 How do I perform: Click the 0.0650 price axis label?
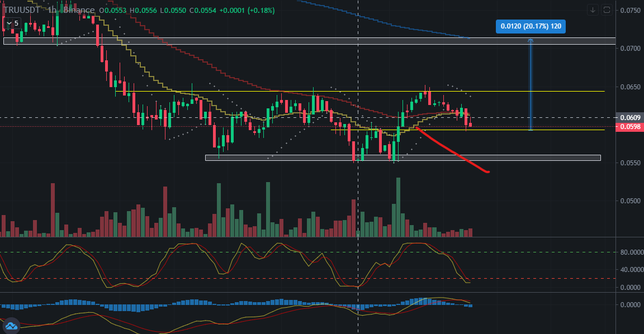pos(630,87)
